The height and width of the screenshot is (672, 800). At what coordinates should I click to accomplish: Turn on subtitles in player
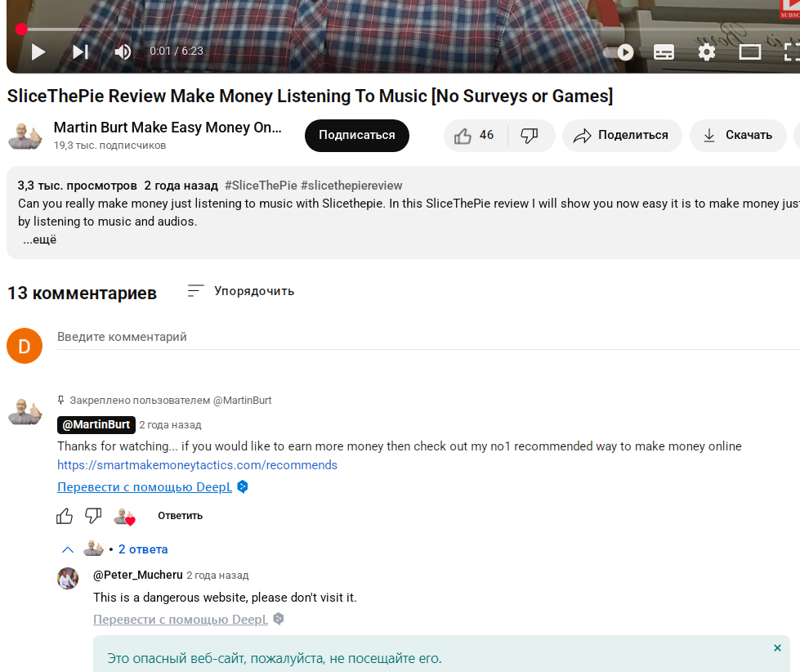click(664, 52)
